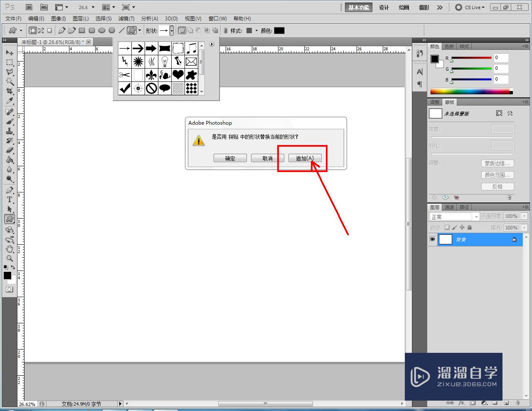Open the Layers panel options menu
Viewport: 532px width, 411px height.
pyautogui.click(x=525, y=207)
